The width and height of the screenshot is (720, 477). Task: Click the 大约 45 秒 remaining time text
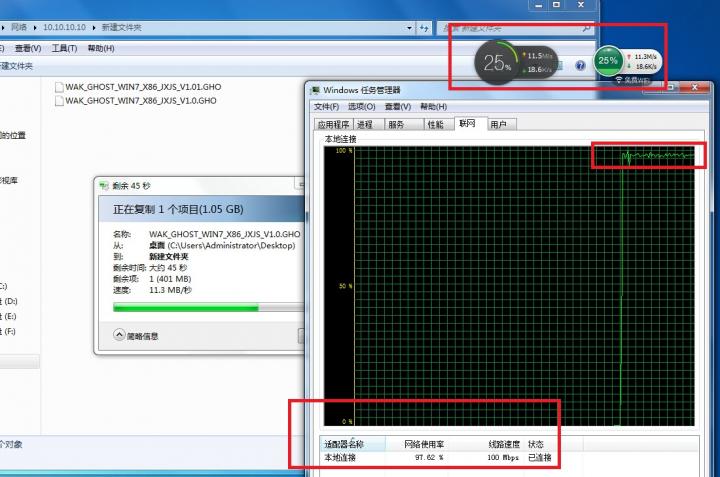pyautogui.click(x=168, y=268)
